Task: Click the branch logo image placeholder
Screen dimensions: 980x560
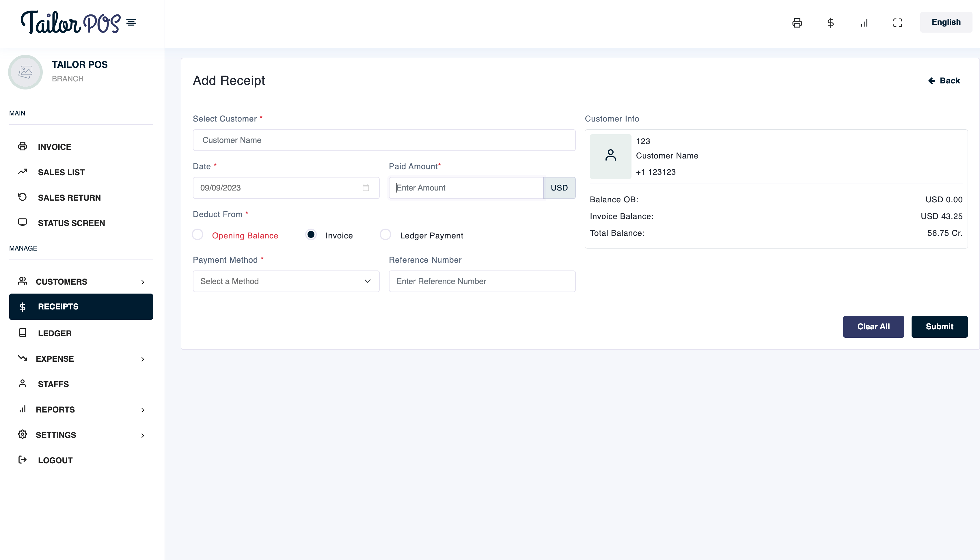Action: pos(25,72)
